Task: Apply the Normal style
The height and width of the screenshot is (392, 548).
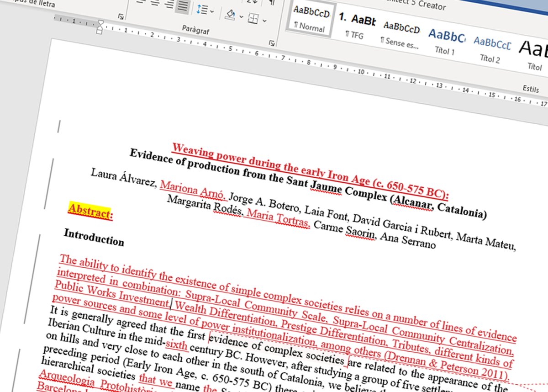Action: (311, 19)
